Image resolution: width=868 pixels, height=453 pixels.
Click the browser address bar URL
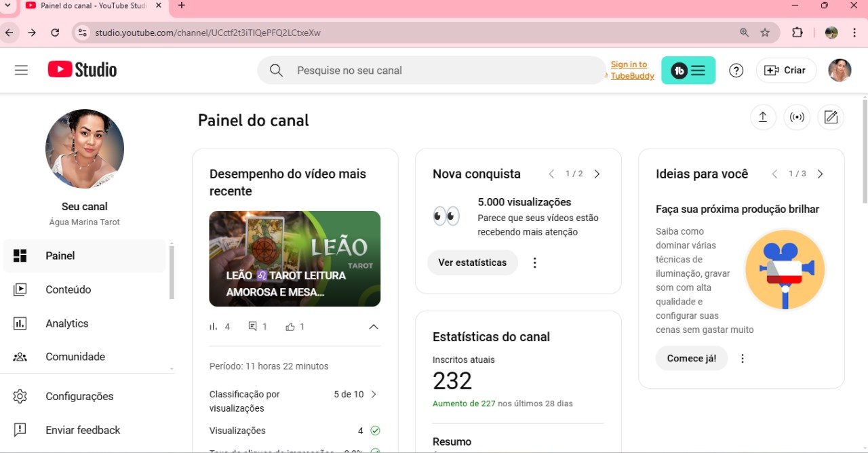click(x=208, y=33)
